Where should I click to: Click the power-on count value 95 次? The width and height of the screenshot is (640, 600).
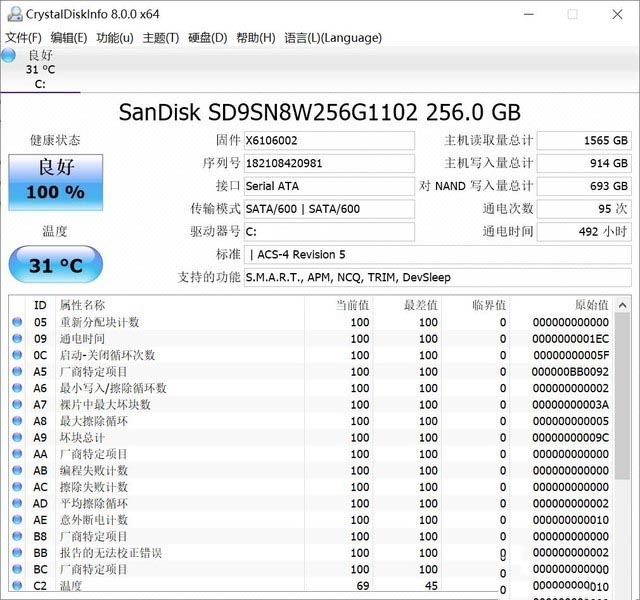pyautogui.click(x=584, y=209)
